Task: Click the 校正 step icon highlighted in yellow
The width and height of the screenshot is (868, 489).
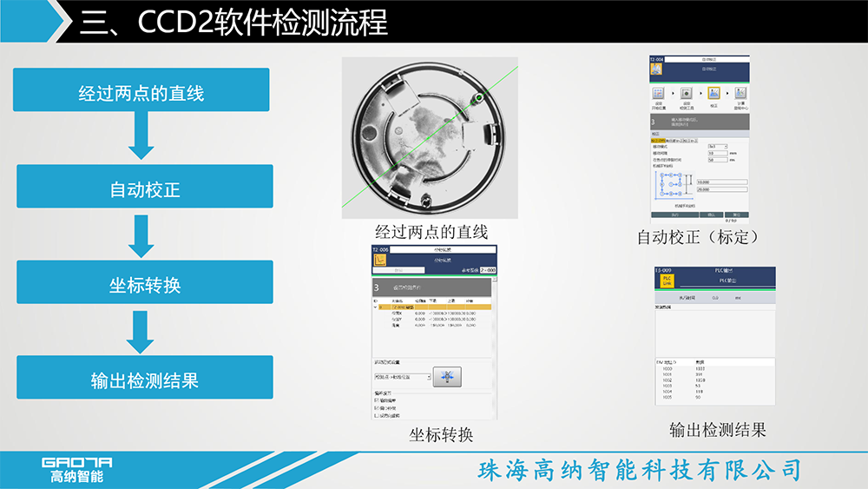Action: coord(713,94)
